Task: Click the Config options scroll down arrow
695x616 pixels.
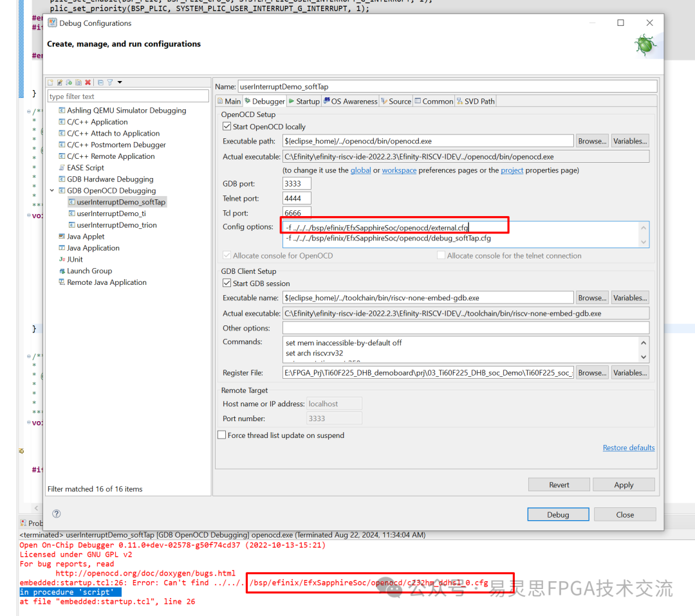Action: click(644, 242)
